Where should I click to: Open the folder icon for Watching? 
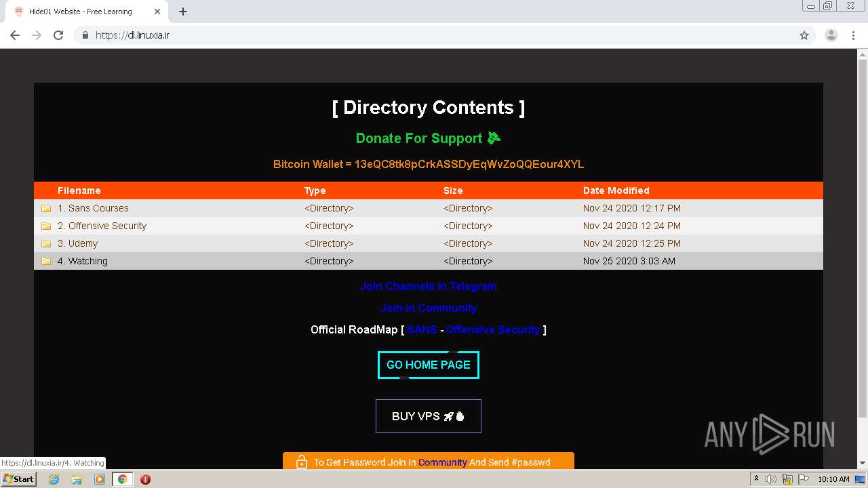[x=46, y=262]
